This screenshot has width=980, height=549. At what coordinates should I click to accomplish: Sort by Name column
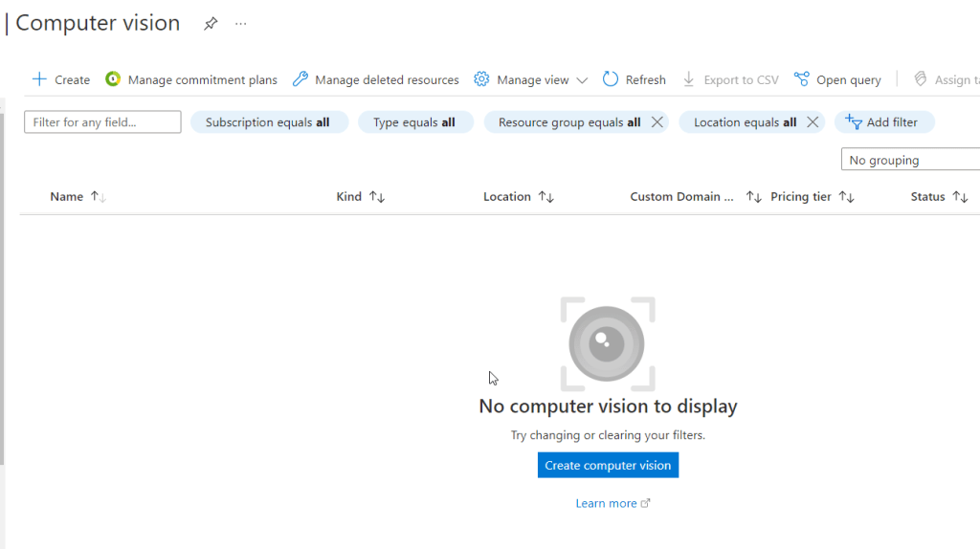coord(78,196)
